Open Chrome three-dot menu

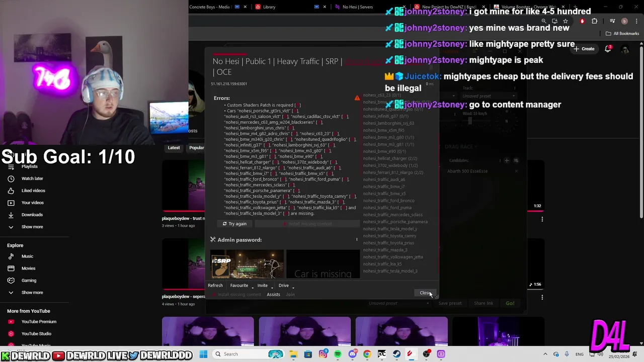tap(635, 21)
